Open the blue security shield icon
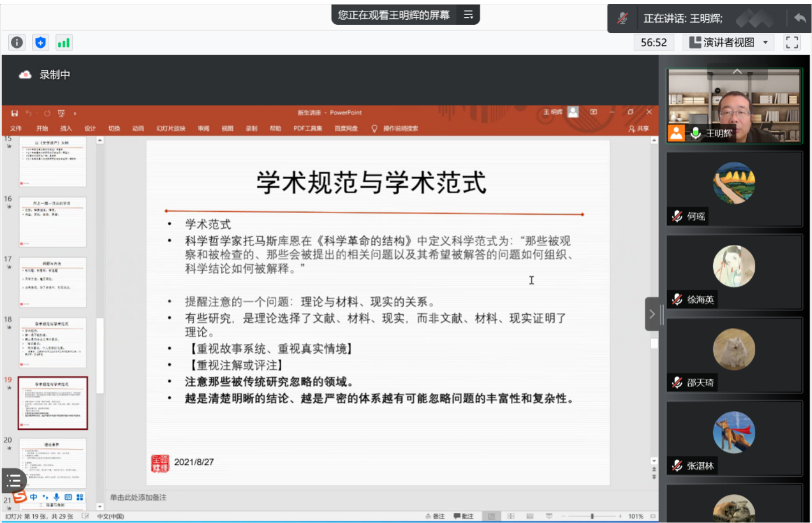This screenshot has height=523, width=812. (x=40, y=43)
